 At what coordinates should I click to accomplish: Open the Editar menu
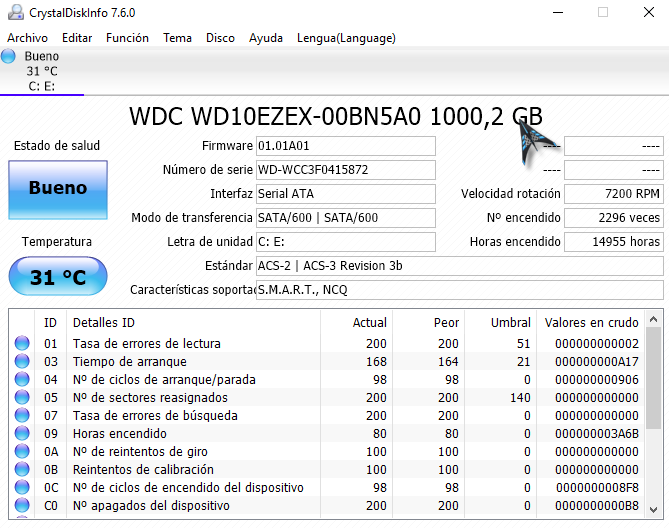[x=77, y=38]
